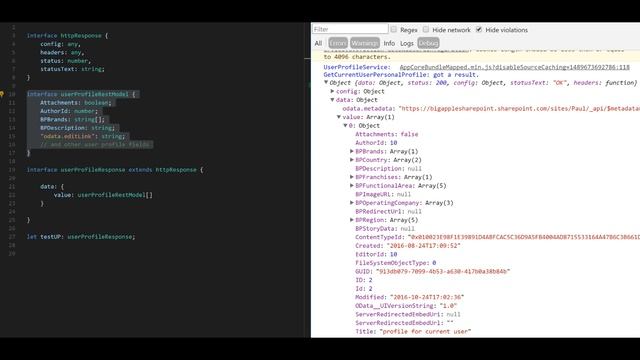Viewport: 640px width, 360px height.
Task: Click the Attachments: false property
Action: point(387,134)
